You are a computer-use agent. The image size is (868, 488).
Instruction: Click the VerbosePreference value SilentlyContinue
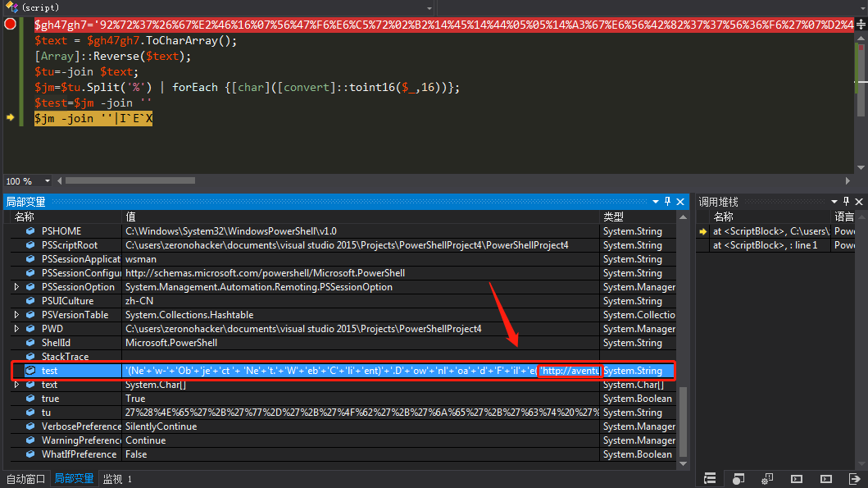pyautogui.click(x=161, y=426)
